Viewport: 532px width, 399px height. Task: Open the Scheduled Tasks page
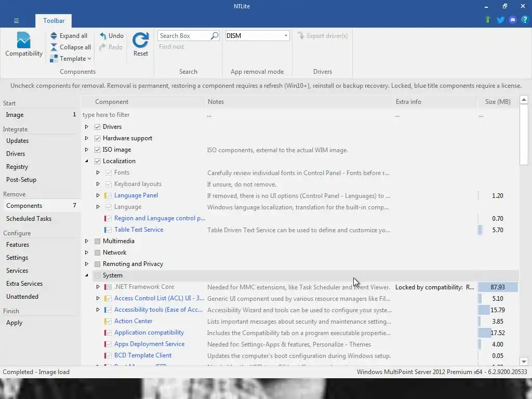tap(40, 219)
